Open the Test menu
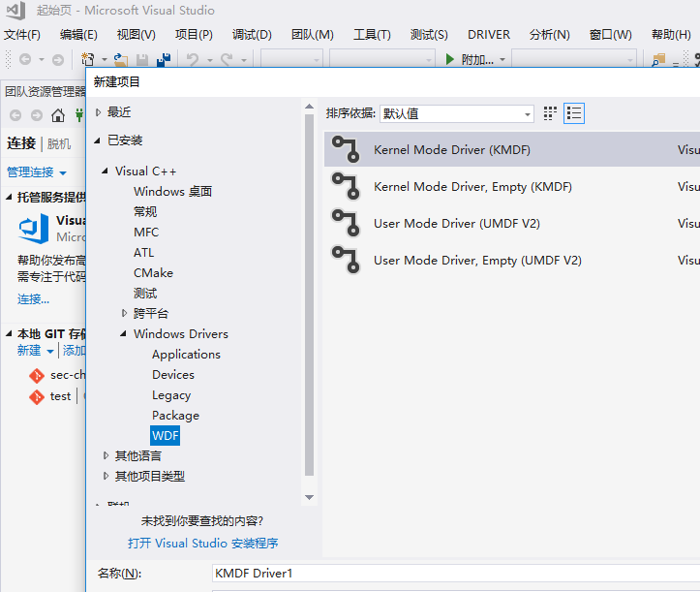The height and width of the screenshot is (592, 700). [x=429, y=35]
